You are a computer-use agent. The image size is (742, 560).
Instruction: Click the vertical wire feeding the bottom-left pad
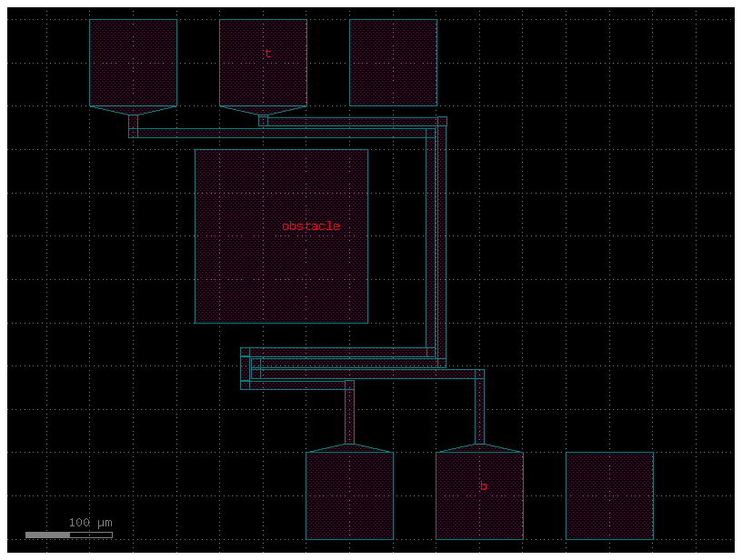(347, 414)
